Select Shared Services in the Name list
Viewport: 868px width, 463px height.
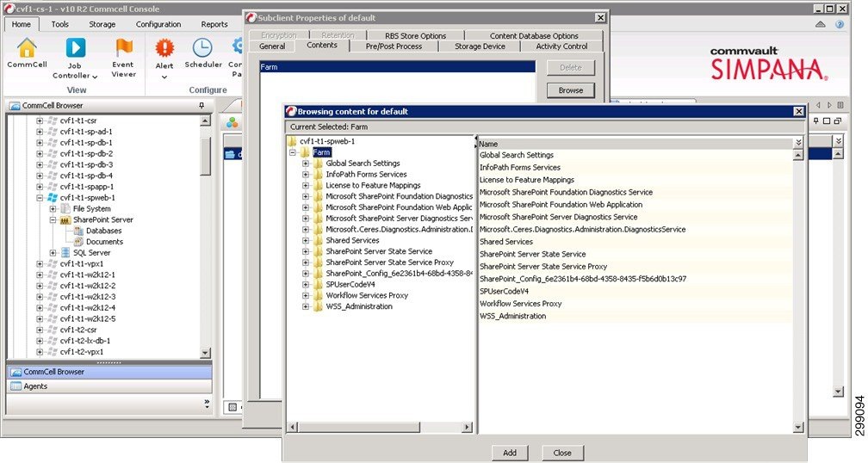coord(506,242)
